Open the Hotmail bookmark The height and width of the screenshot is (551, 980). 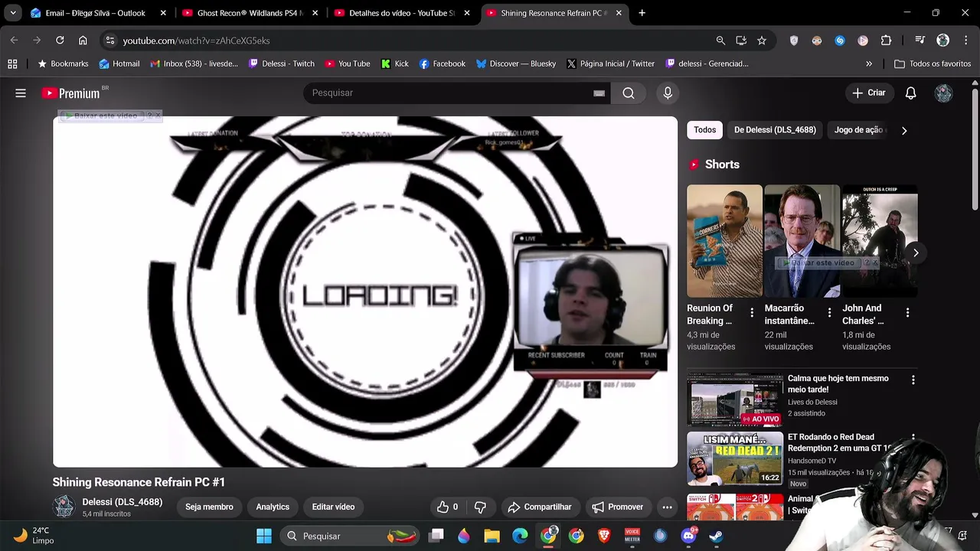click(119, 64)
